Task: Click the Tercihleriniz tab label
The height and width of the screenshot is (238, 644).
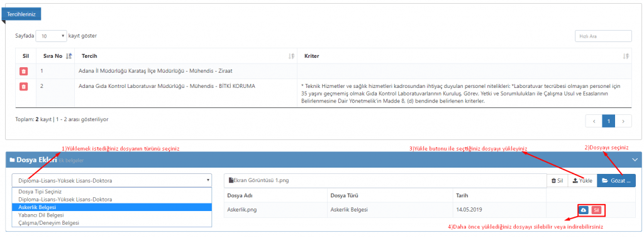Action: click(x=21, y=14)
